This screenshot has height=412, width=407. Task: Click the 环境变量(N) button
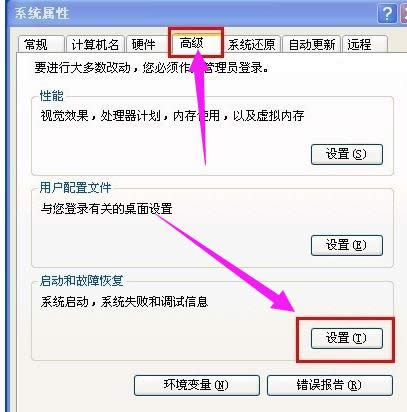[x=197, y=385]
